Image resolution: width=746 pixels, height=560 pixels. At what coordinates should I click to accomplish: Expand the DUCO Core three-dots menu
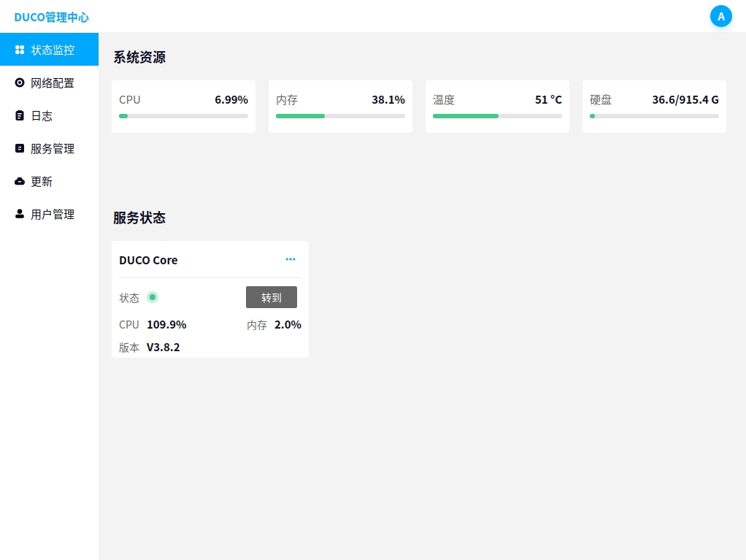(291, 259)
